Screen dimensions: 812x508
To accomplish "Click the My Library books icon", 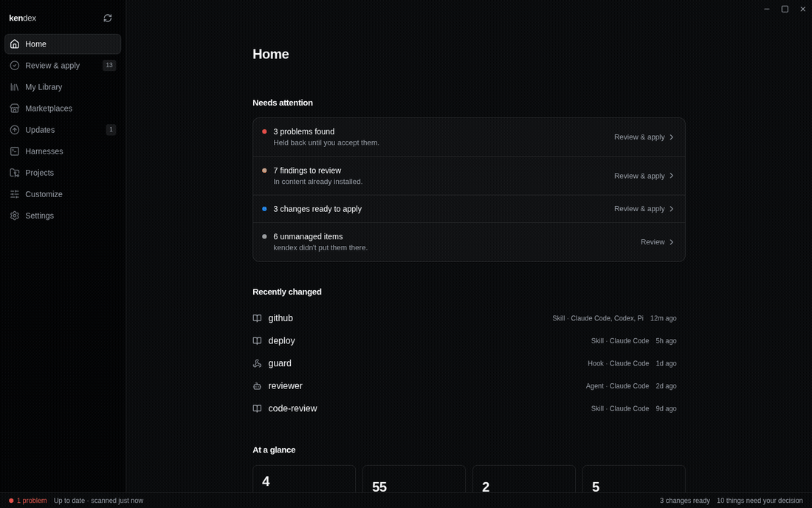I will [x=15, y=87].
